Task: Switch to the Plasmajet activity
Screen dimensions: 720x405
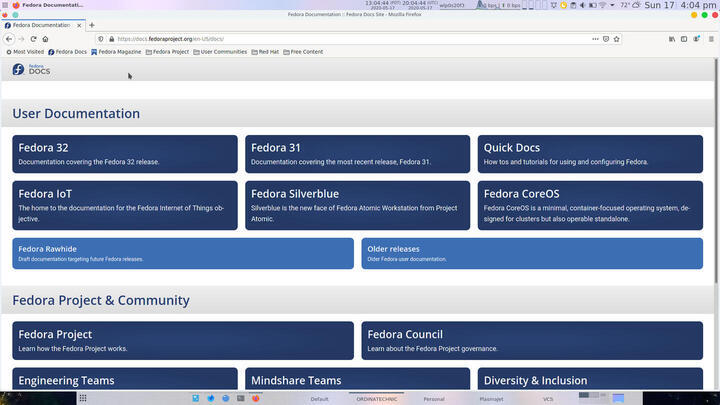Action: (x=491, y=399)
